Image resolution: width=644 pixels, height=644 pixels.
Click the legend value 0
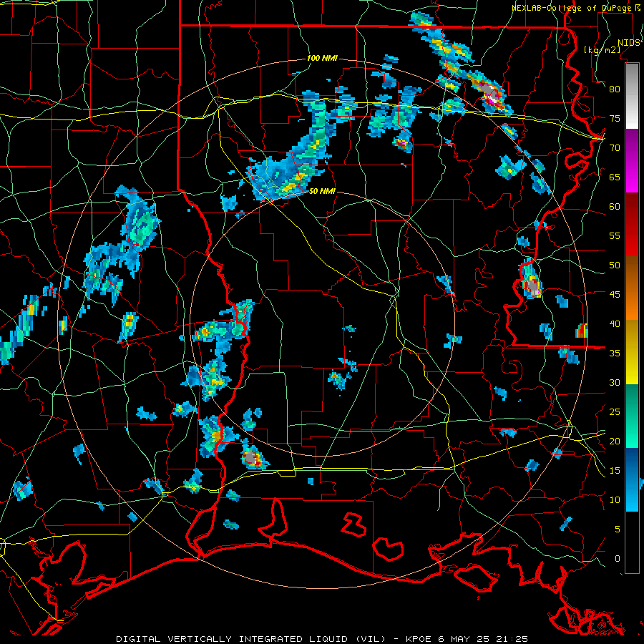point(618,559)
